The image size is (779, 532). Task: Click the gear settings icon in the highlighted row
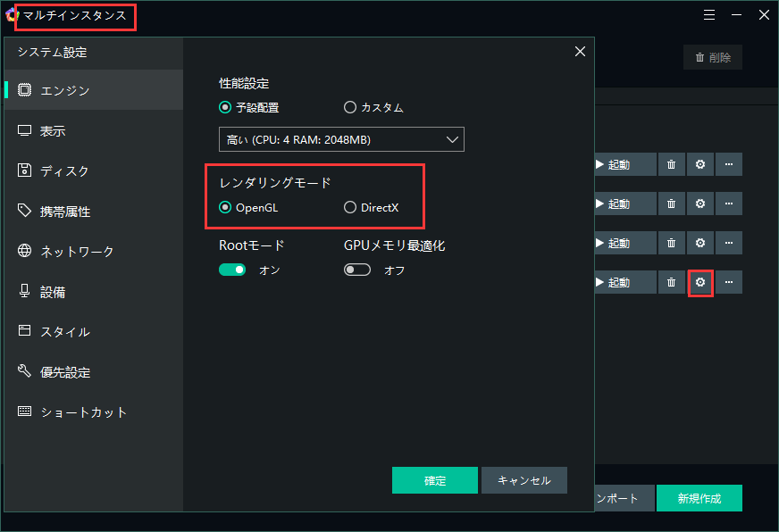(x=700, y=283)
